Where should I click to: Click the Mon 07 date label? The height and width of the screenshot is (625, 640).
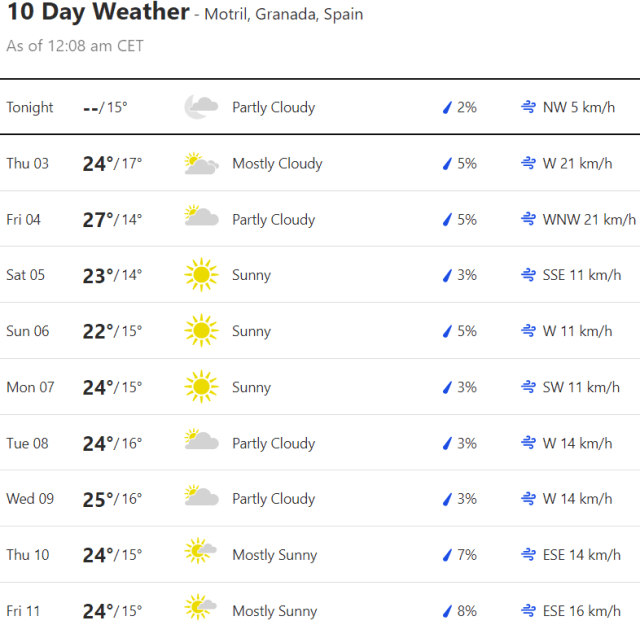coord(30,387)
